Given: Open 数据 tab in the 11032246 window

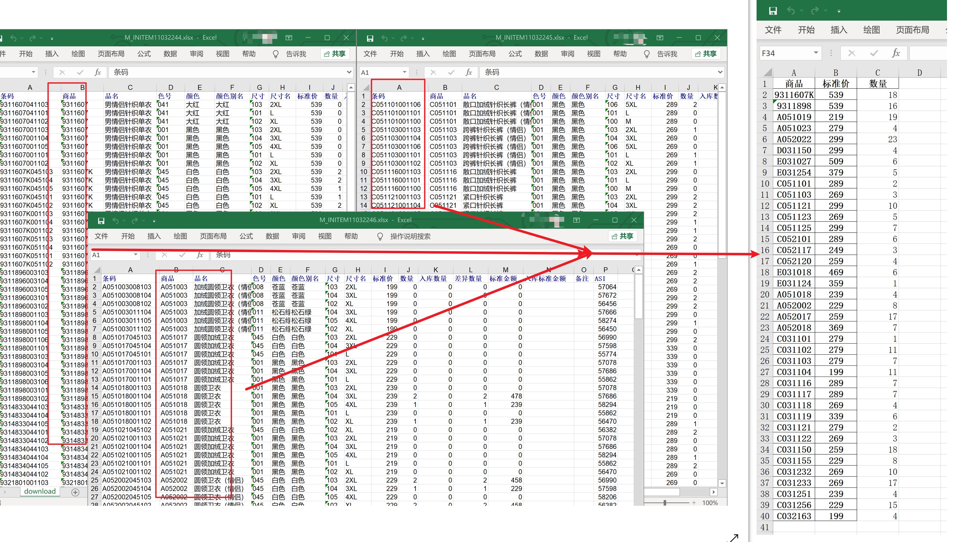Looking at the screenshot, I should (x=272, y=237).
